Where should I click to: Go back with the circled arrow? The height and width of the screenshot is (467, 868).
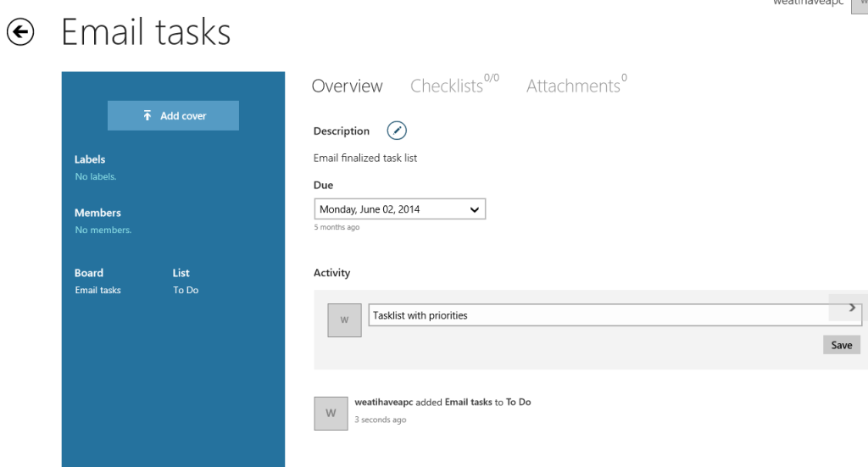[20, 31]
